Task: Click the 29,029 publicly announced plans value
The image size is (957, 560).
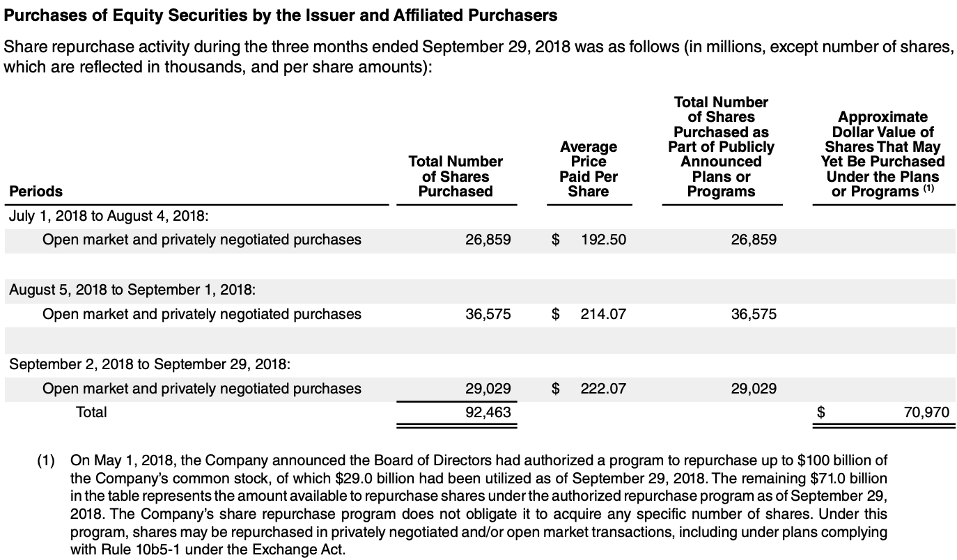Action: click(x=754, y=388)
